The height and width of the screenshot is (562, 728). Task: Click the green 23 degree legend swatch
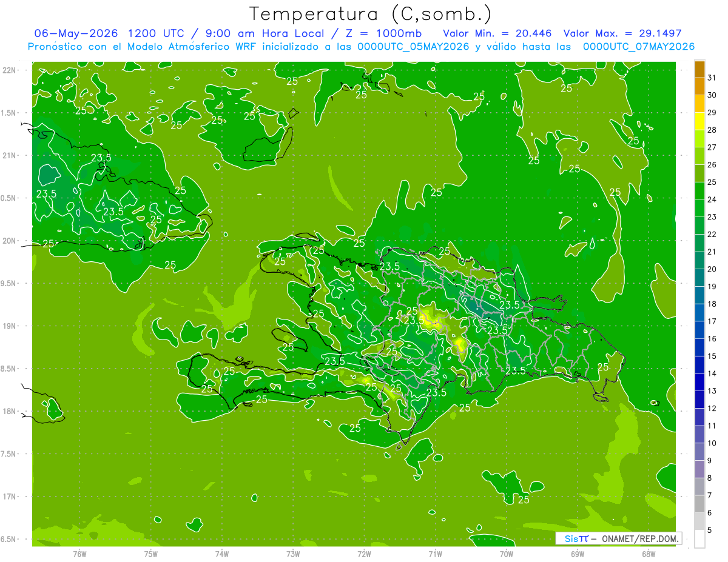(699, 209)
